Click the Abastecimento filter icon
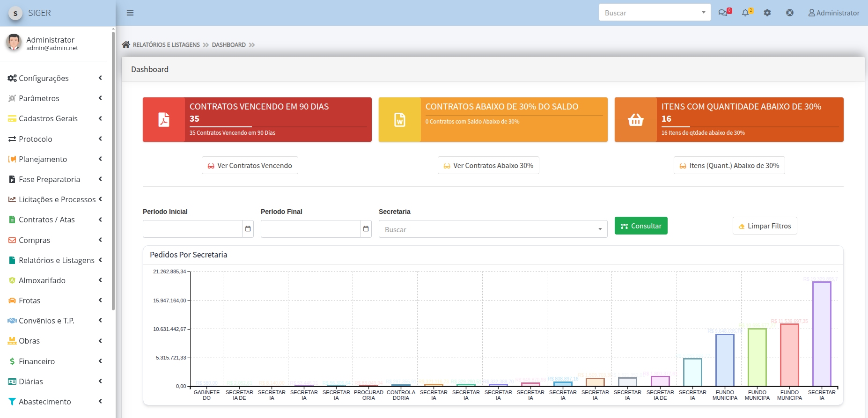The width and height of the screenshot is (868, 418). pos(12,402)
